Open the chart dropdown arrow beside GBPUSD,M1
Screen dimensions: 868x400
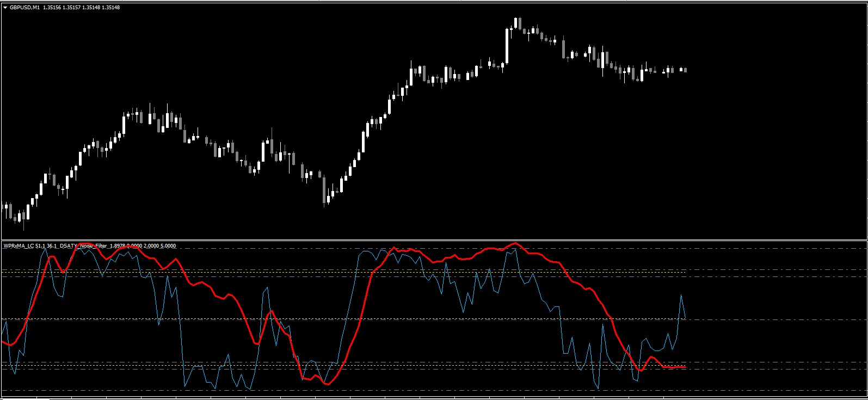[5, 8]
